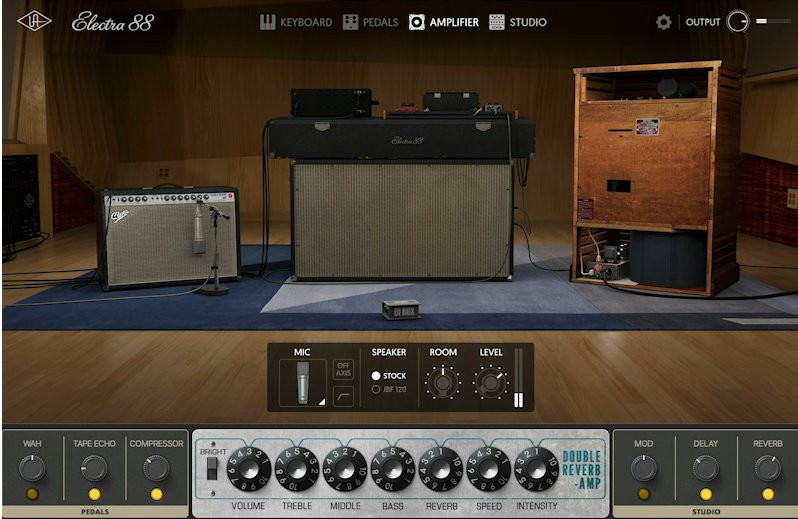This screenshot has height=519, width=798.
Task: Select the large Electra 88 speaker cabinet
Action: tap(402, 219)
